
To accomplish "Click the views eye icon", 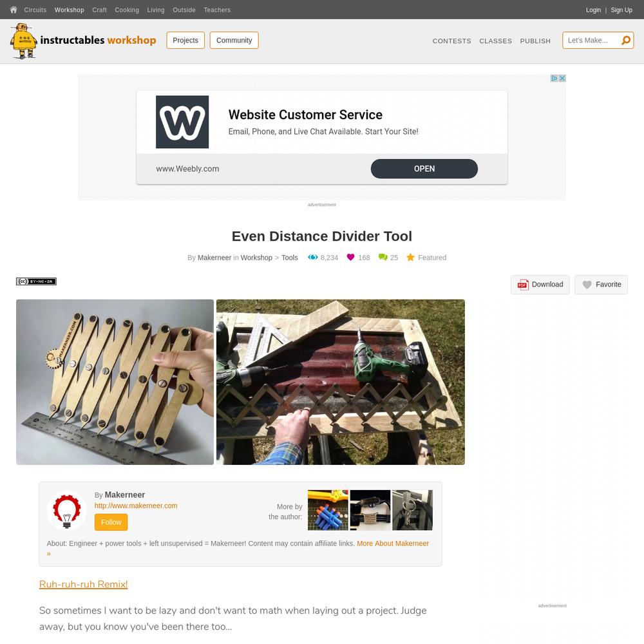I will click(x=313, y=257).
